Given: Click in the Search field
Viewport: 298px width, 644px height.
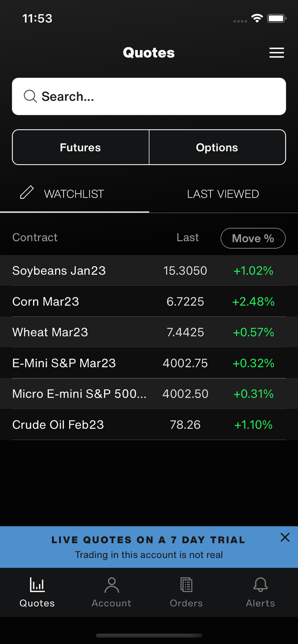Looking at the screenshot, I should pos(157,96).
